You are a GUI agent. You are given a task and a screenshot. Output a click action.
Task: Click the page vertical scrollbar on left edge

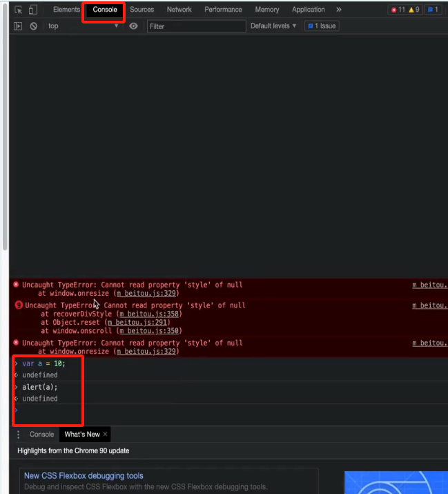click(x=5, y=126)
